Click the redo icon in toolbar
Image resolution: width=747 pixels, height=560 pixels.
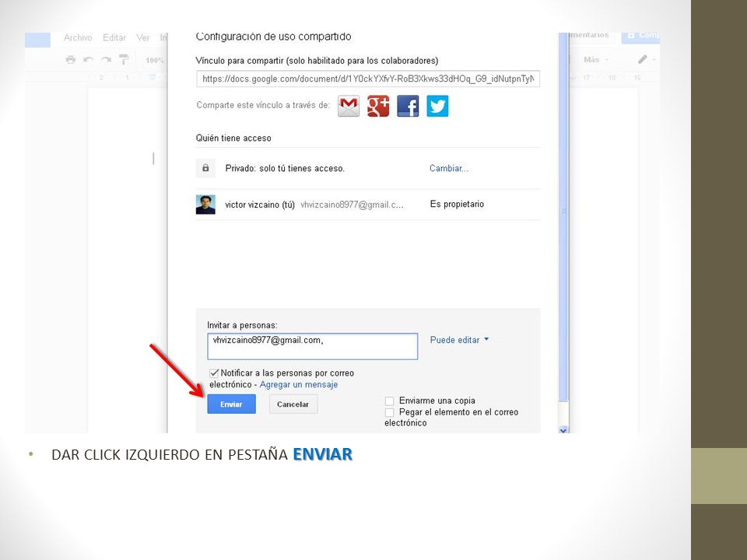coord(106,60)
